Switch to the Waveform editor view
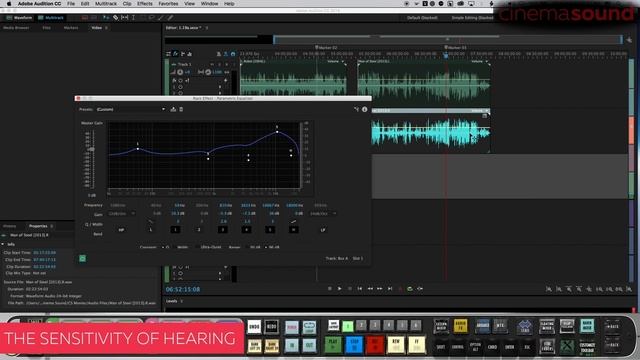 click(x=19, y=18)
